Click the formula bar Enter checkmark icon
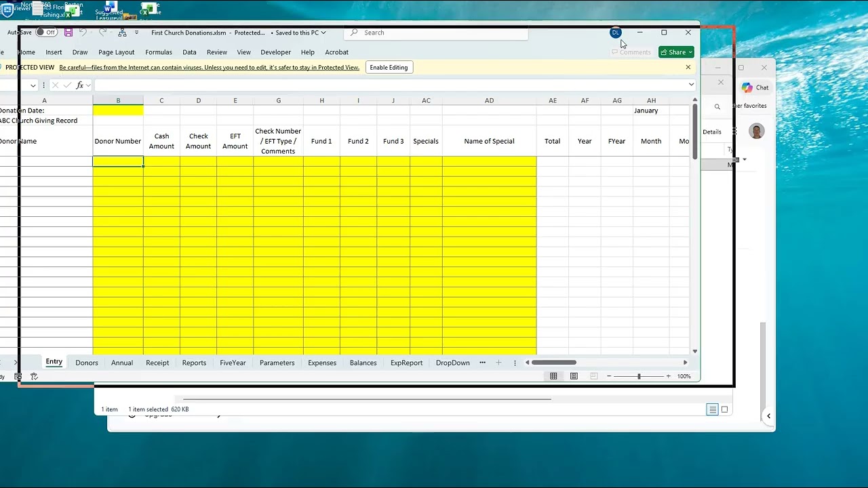 pos(67,85)
